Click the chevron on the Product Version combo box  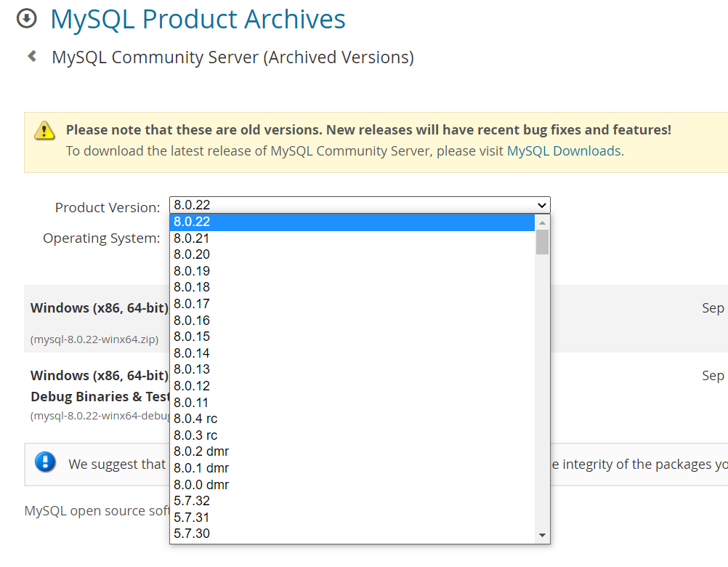coord(541,205)
